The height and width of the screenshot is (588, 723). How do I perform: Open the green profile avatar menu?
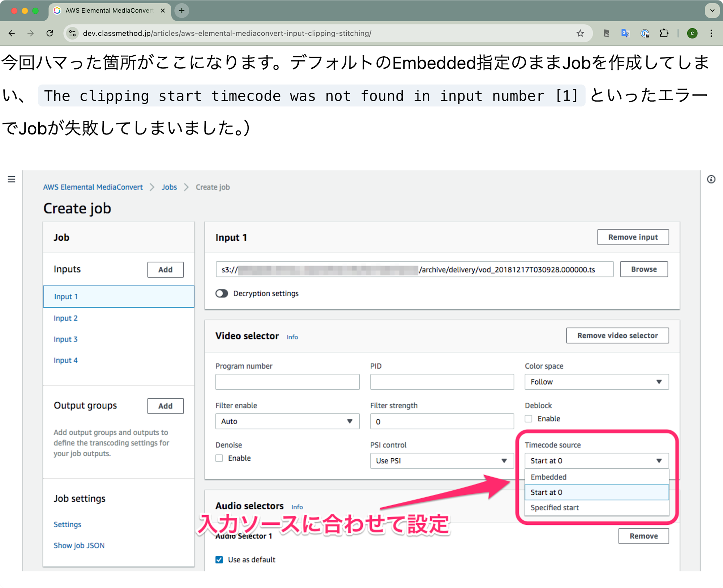click(x=692, y=33)
